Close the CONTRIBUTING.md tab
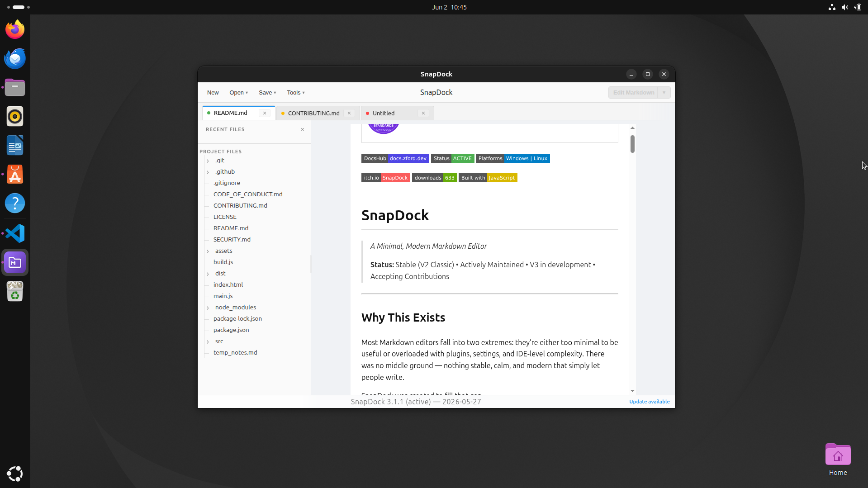Screen dimensions: 868x488 click(349, 113)
